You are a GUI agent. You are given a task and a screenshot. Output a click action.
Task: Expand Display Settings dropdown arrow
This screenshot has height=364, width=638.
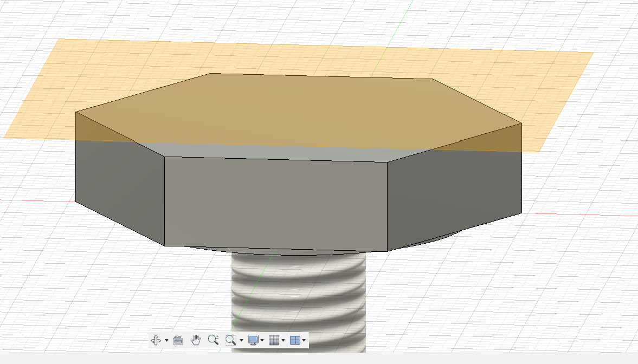(262, 340)
